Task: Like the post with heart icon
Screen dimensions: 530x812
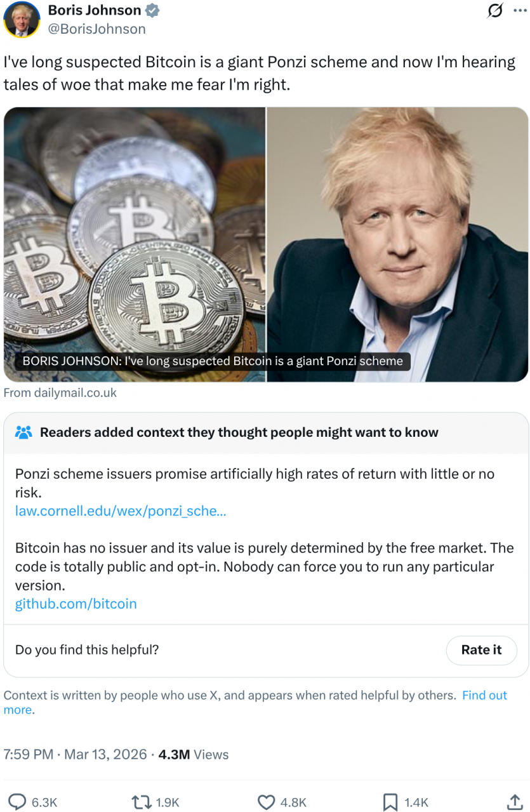Action: [x=266, y=802]
